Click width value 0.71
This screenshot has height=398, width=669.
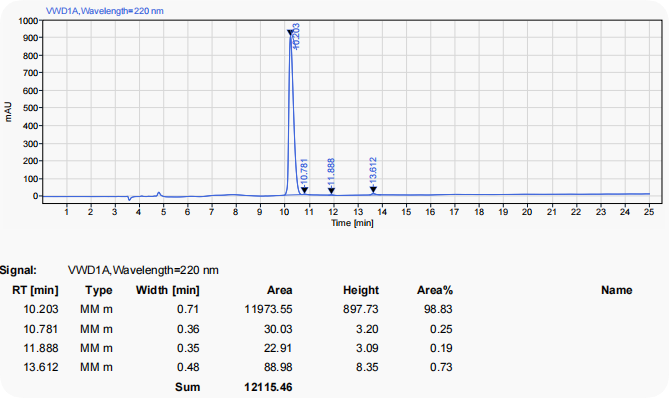coord(188,309)
